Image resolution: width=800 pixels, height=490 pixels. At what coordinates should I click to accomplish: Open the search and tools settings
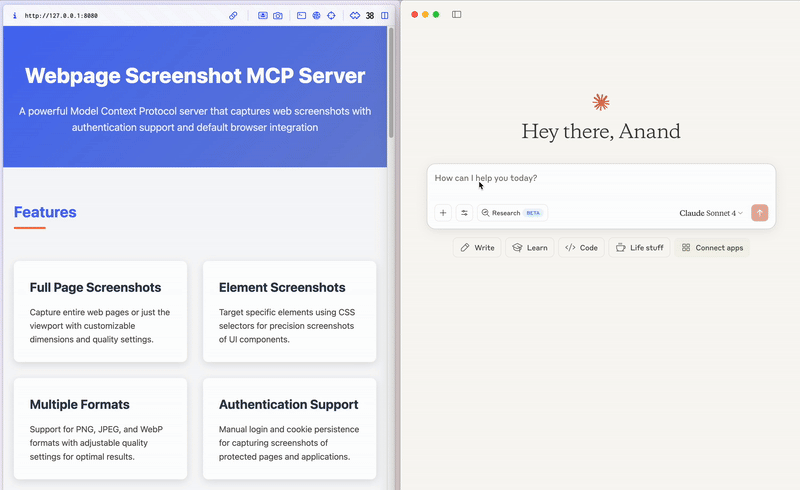pos(464,213)
